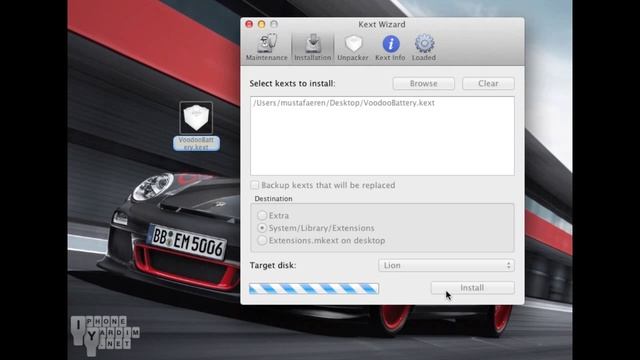Choose Extensions.mkext on desktop option
This screenshot has width=640, height=360.
[x=262, y=240]
